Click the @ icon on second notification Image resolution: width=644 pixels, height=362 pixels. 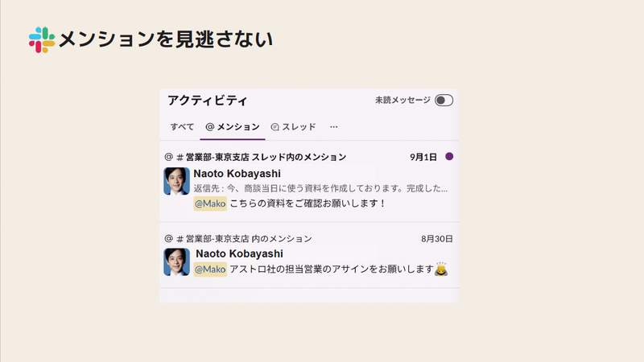click(169, 239)
